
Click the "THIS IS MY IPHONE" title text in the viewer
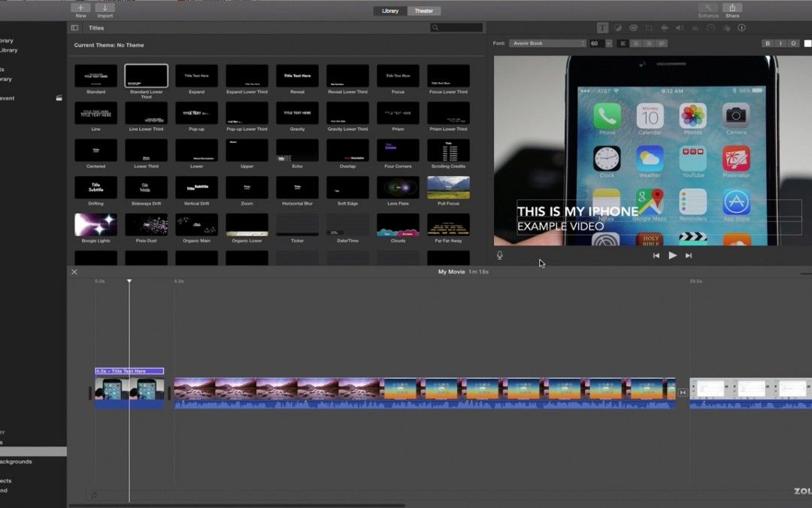pos(577,211)
